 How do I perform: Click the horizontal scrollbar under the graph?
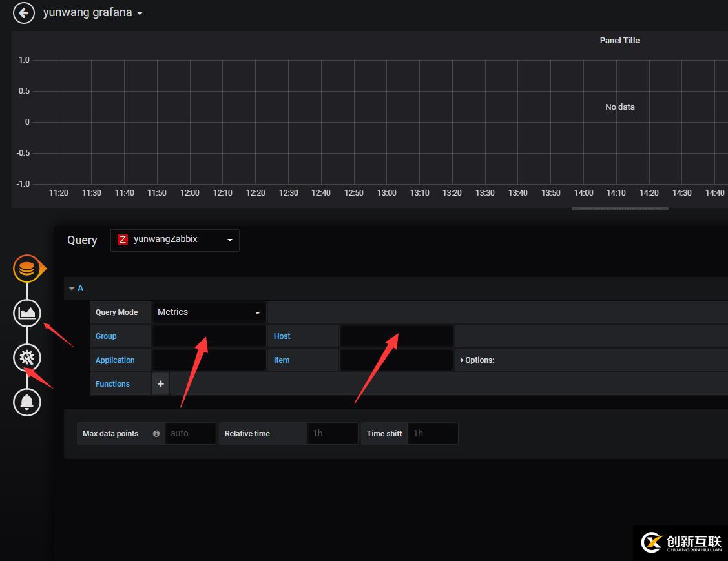(620, 209)
